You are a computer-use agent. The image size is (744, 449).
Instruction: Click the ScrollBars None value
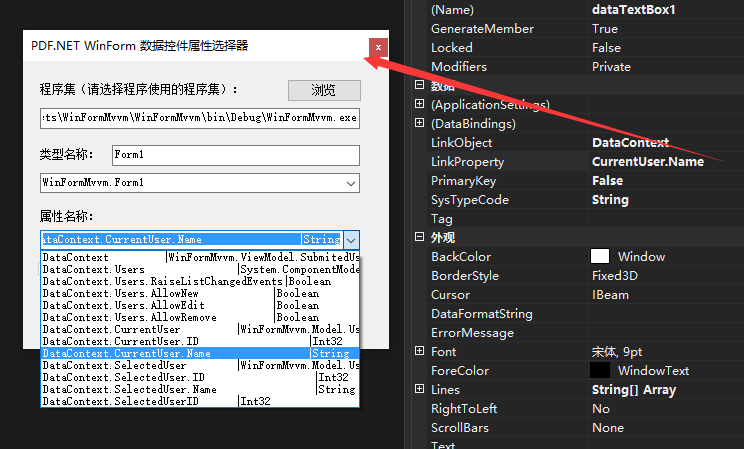(608, 428)
